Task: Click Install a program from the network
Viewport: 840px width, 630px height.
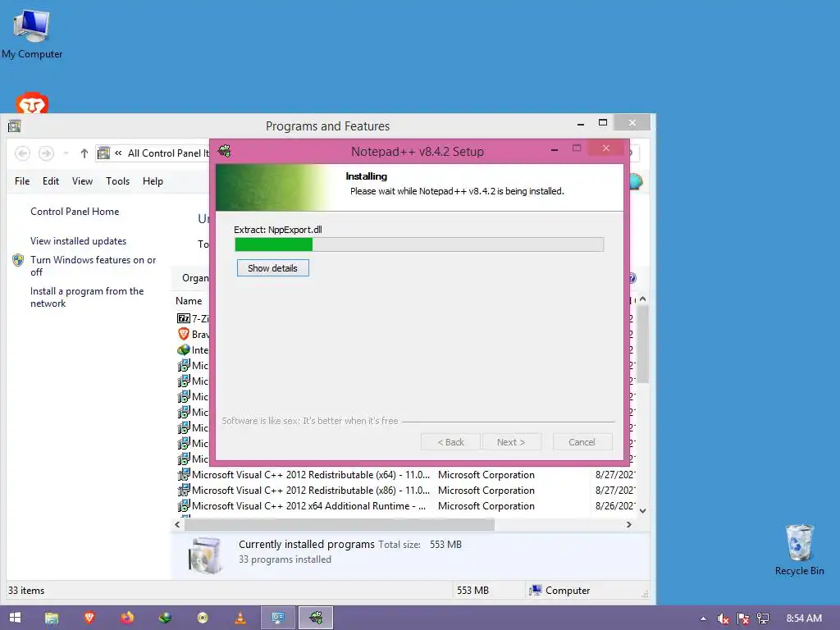Action: click(x=87, y=297)
